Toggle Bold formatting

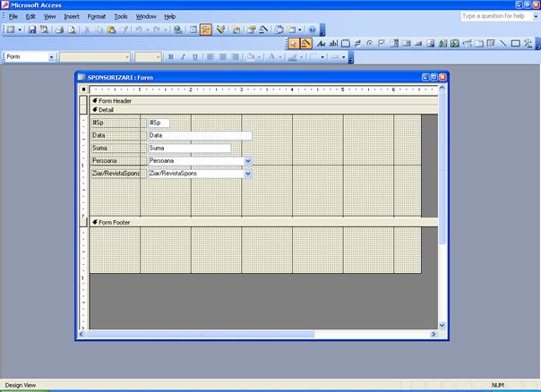(x=170, y=56)
